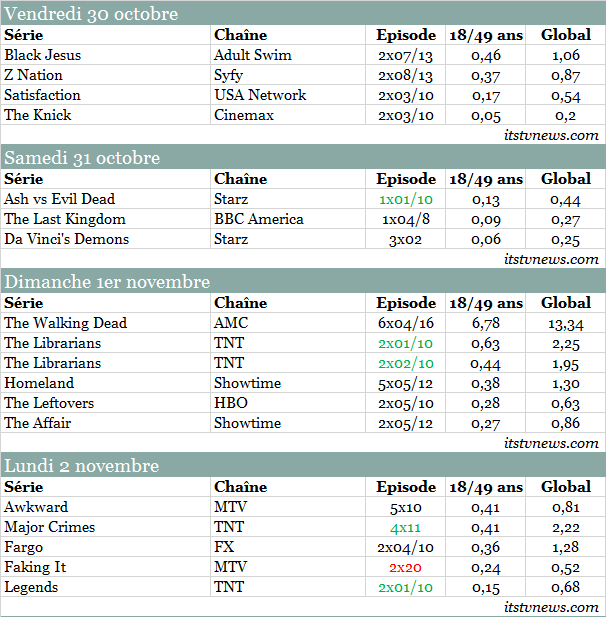The image size is (606, 617).
Task: Click the "BBC America" channel name
Action: (258, 219)
